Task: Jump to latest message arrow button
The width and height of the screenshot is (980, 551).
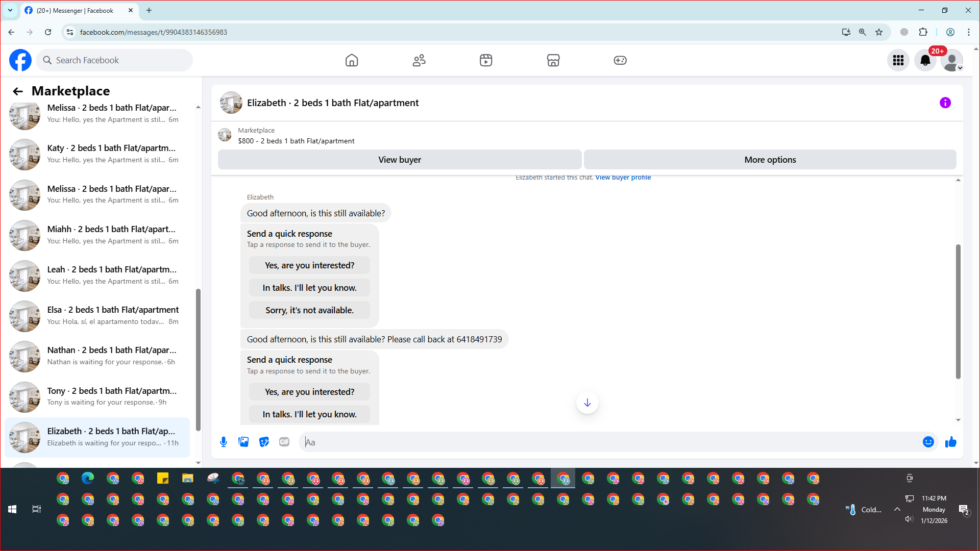Action: tap(587, 403)
